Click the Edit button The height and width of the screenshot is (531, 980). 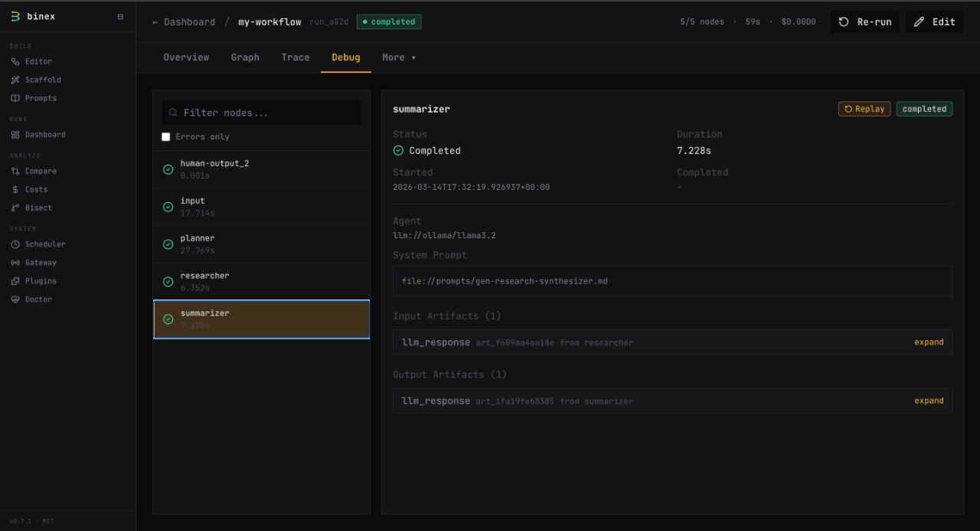coord(935,21)
